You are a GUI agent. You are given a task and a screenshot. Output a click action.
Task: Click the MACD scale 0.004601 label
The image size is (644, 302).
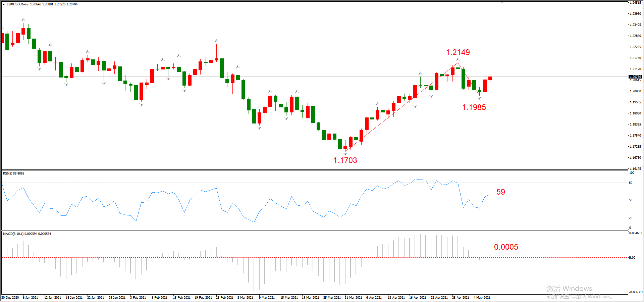(x=636, y=233)
